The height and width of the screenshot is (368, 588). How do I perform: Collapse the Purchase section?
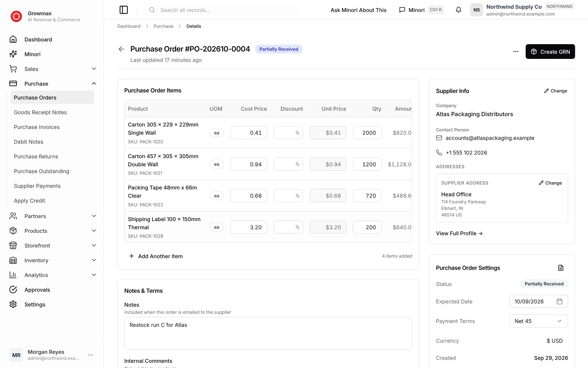click(53, 83)
